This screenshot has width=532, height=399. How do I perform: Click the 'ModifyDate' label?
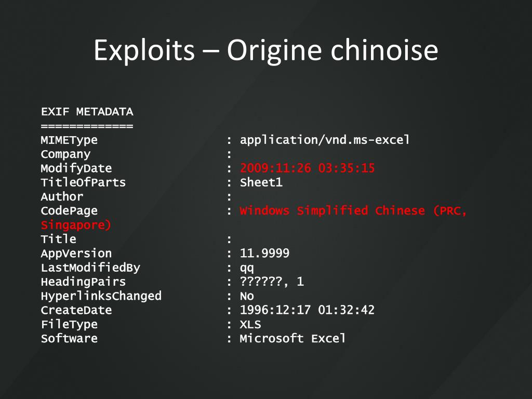pos(76,168)
